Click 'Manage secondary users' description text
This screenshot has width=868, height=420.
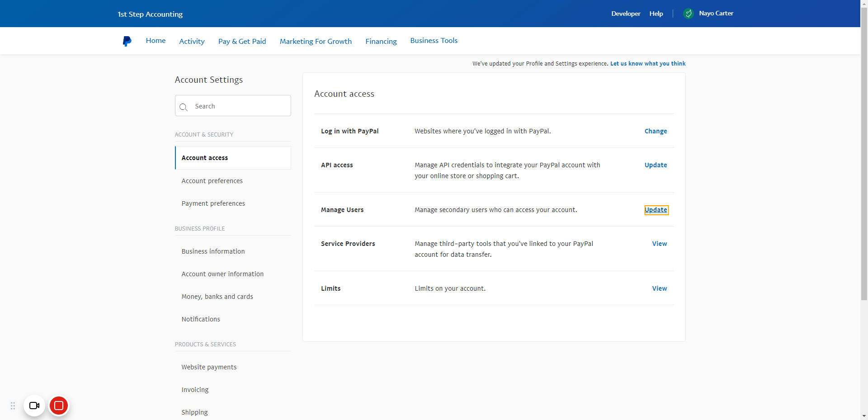pos(496,210)
